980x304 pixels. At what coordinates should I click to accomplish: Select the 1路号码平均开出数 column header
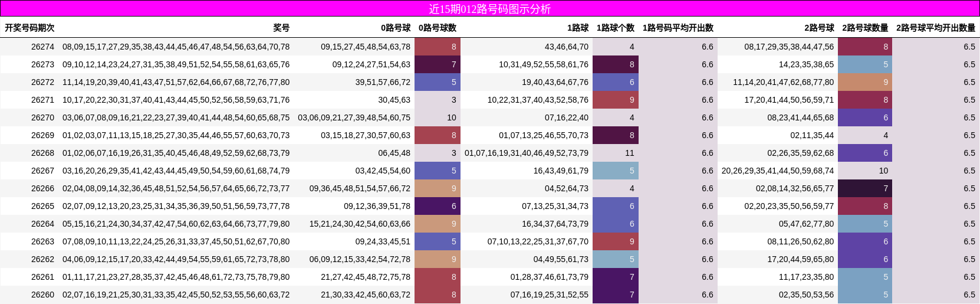pyautogui.click(x=678, y=28)
